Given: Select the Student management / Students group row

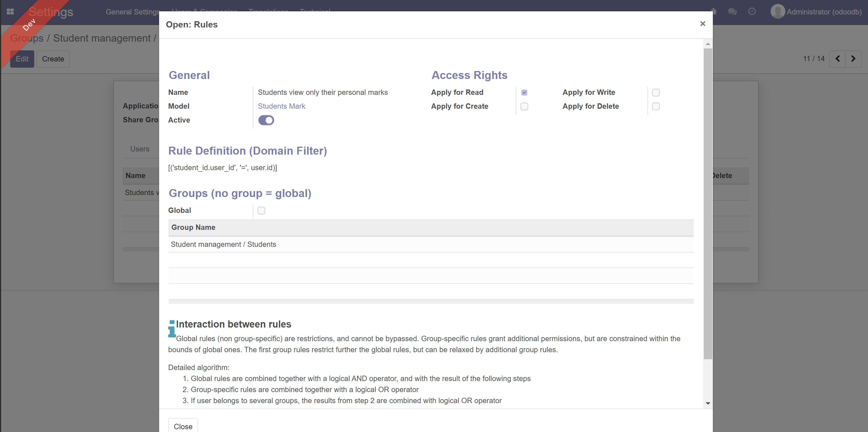Looking at the screenshot, I should coord(223,244).
